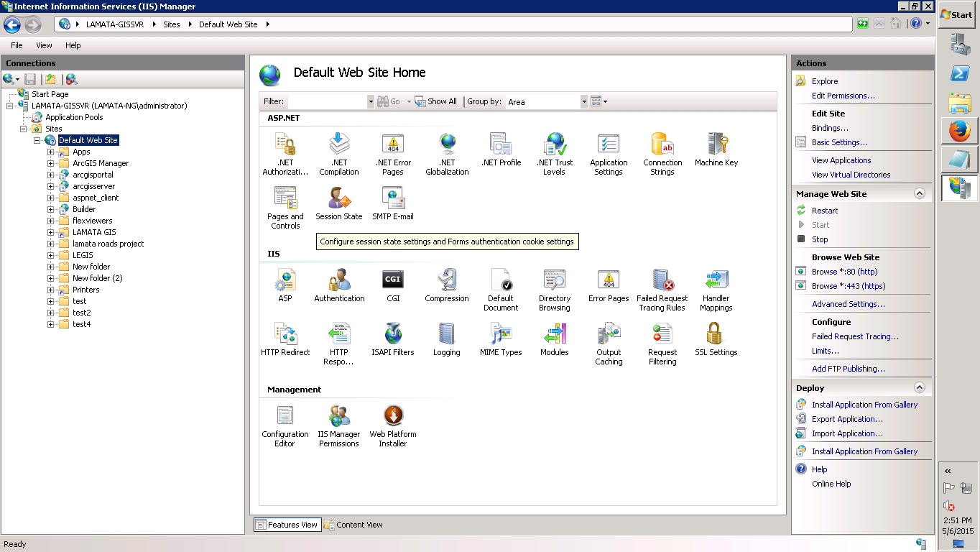The image size is (980, 552).
Task: Open Connection Strings feature
Action: point(662,154)
